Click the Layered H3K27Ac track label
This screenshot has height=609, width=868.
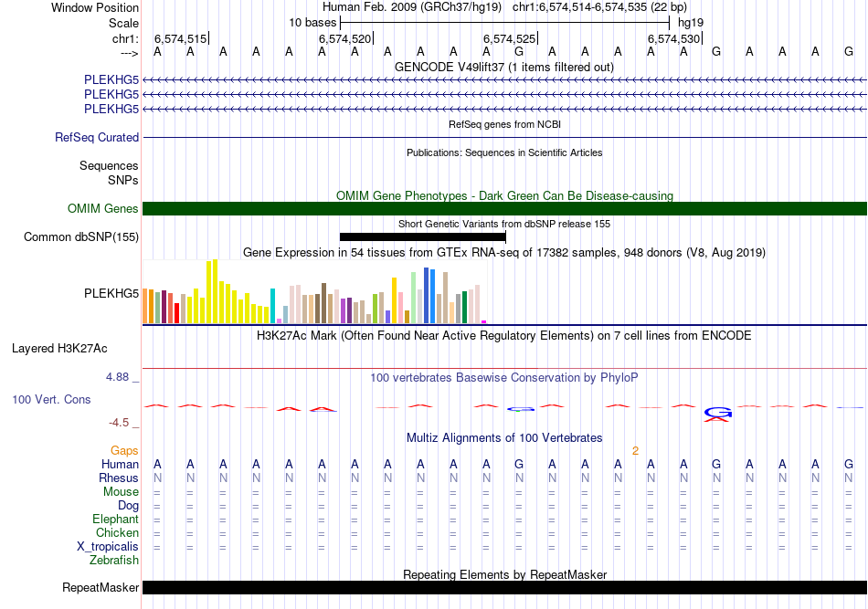pyautogui.click(x=59, y=349)
